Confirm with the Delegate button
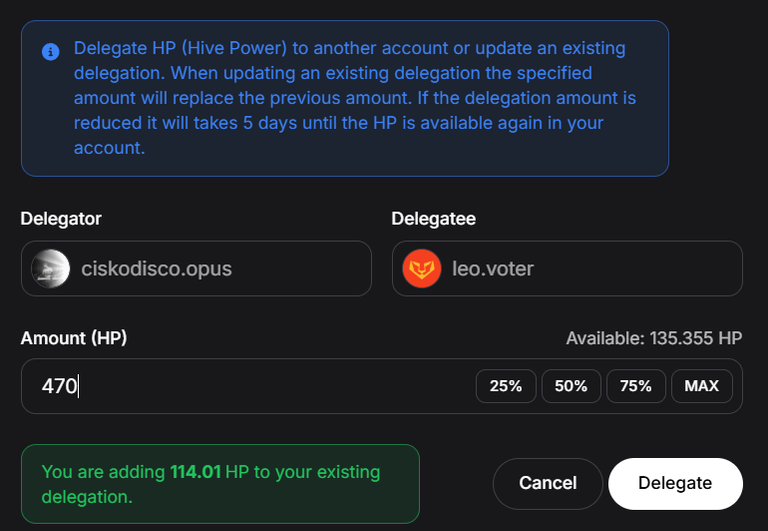 point(675,483)
